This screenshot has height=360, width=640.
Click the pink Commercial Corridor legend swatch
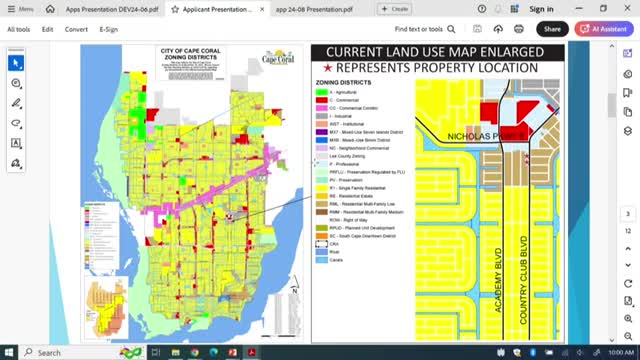tap(322, 108)
